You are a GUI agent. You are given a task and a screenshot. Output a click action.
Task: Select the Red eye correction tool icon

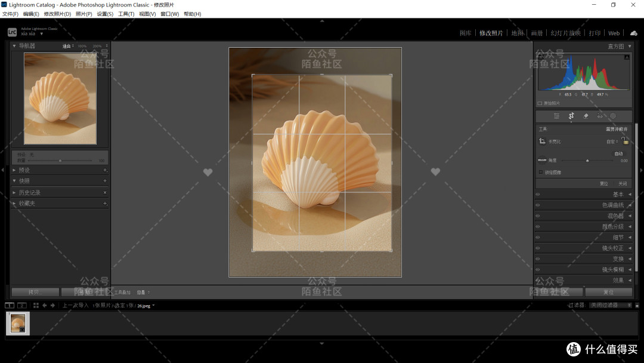pyautogui.click(x=600, y=116)
